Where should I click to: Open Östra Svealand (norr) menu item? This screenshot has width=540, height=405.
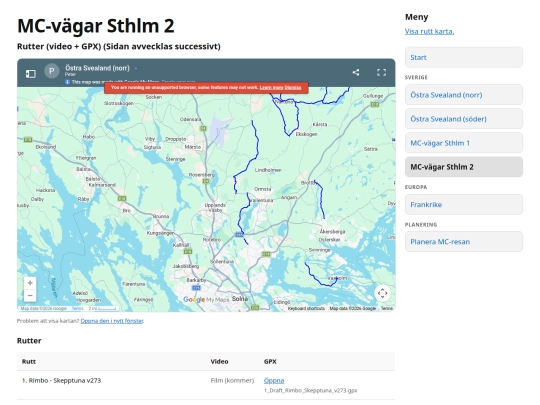point(464,95)
